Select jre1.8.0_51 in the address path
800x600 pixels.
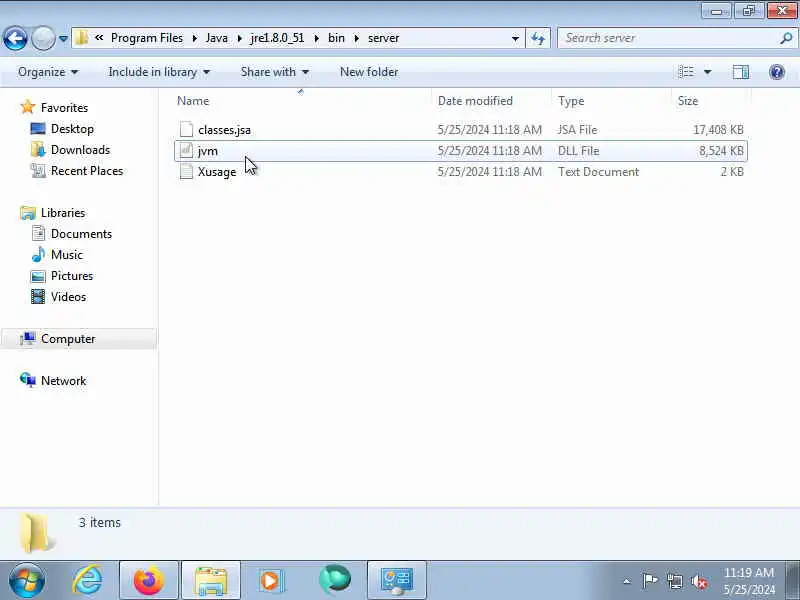point(277,38)
